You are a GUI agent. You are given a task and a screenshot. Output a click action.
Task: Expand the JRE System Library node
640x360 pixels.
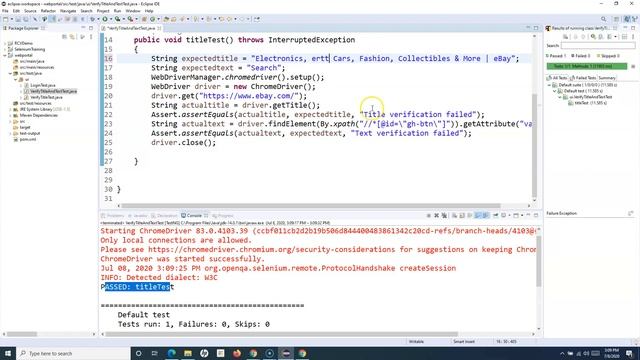tap(10, 109)
